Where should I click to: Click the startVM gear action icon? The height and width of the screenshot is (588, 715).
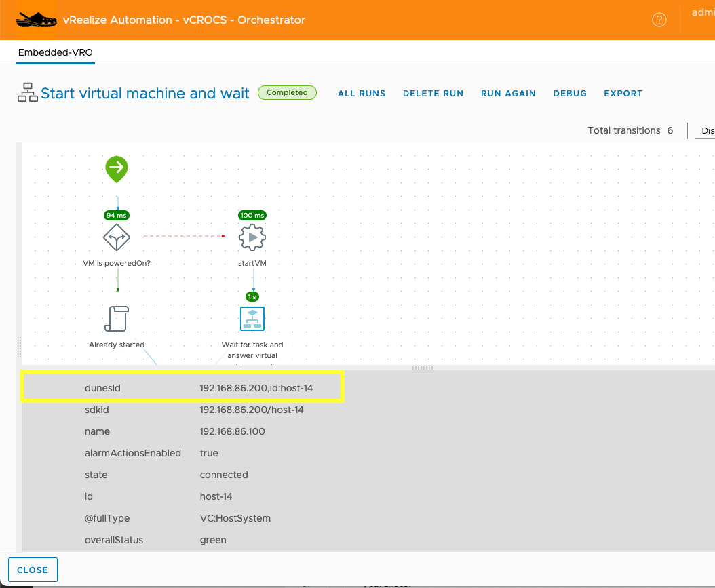tap(252, 238)
